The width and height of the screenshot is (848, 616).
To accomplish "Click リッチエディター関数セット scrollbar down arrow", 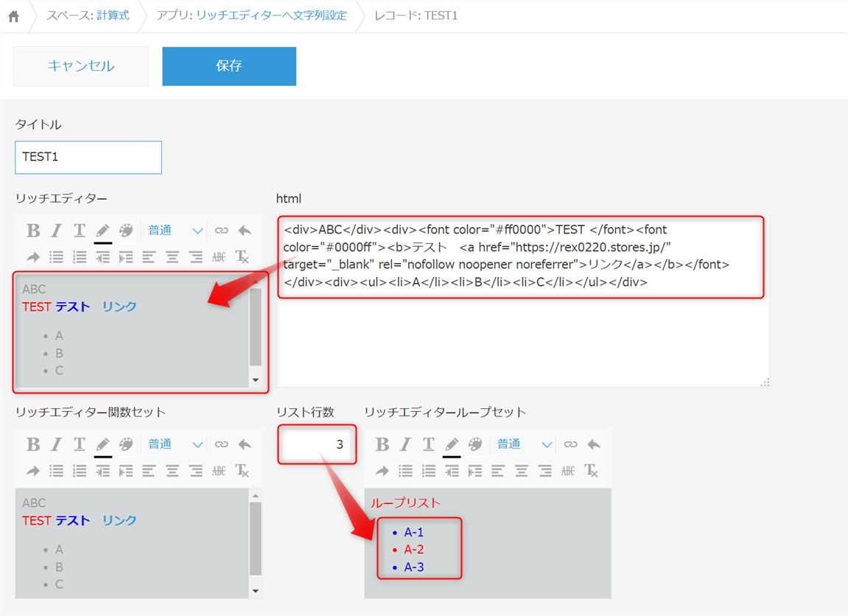I will (x=256, y=591).
